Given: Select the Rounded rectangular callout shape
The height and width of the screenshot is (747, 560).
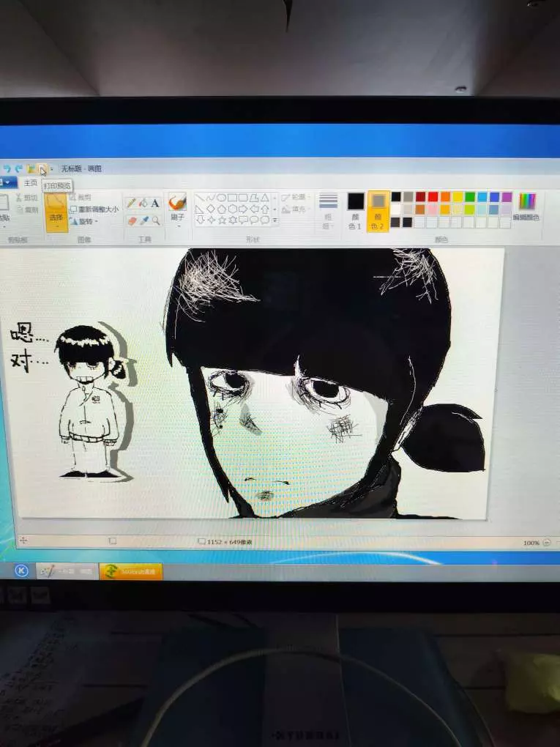Looking at the screenshot, I should (x=243, y=220).
